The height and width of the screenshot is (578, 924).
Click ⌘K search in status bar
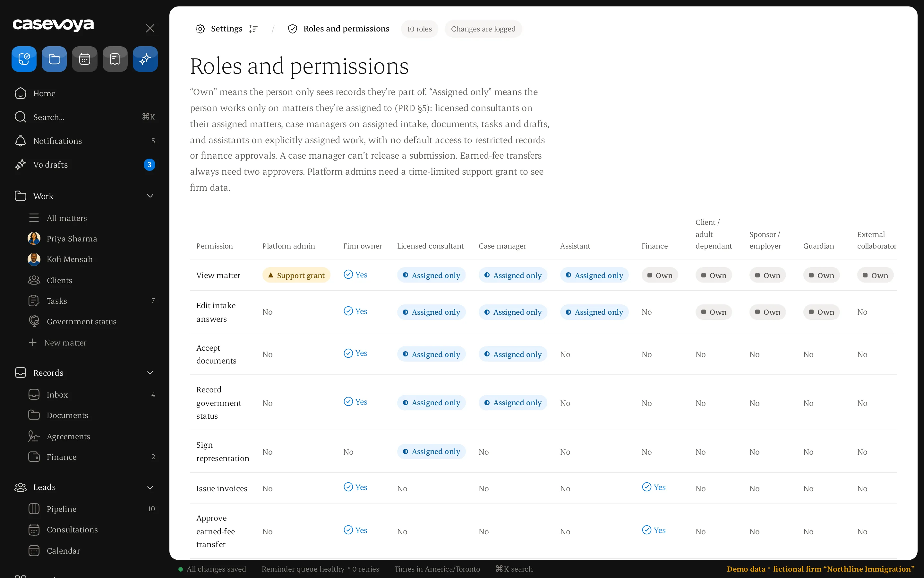pyautogui.click(x=514, y=569)
